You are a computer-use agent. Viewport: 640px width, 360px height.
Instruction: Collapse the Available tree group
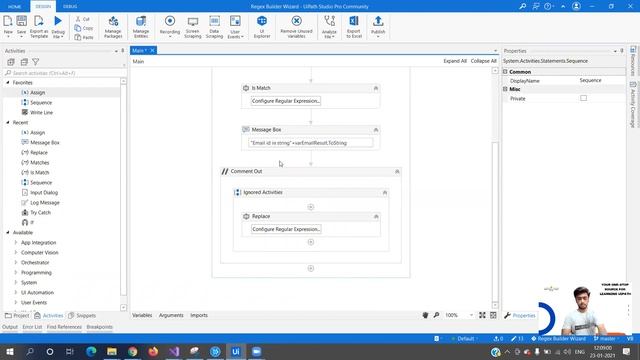8,232
